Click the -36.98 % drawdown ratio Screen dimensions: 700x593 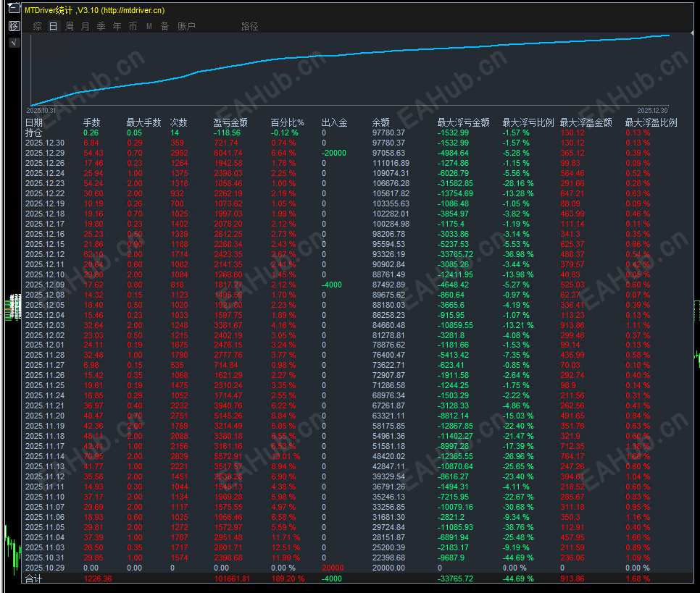[518, 254]
